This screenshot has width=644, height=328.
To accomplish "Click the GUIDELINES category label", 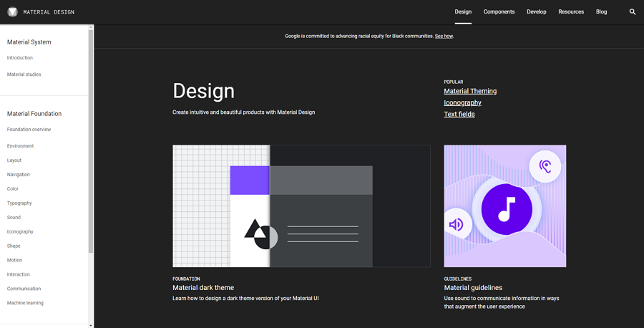I will pos(457,279).
